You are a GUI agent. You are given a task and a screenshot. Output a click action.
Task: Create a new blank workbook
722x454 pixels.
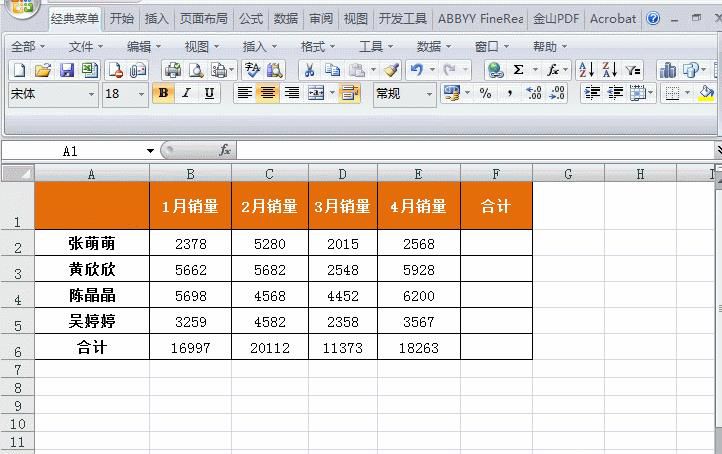click(x=19, y=70)
